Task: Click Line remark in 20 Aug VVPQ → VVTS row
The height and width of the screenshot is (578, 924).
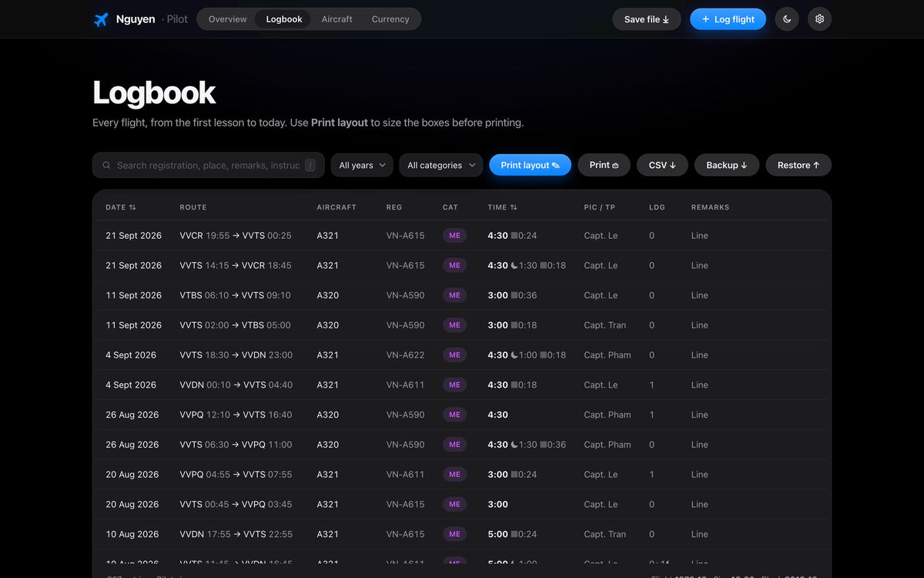Action: pos(700,475)
